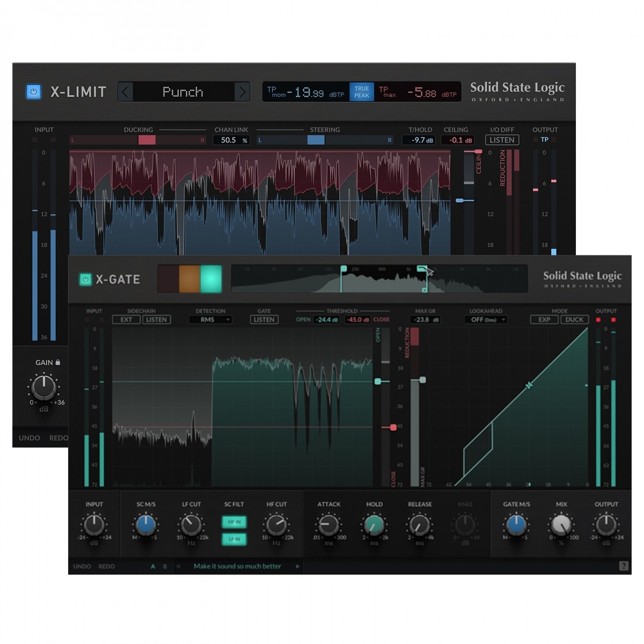The width and height of the screenshot is (644, 644).
Task: Go to previous X-Gate preset arrow
Action: [x=178, y=566]
